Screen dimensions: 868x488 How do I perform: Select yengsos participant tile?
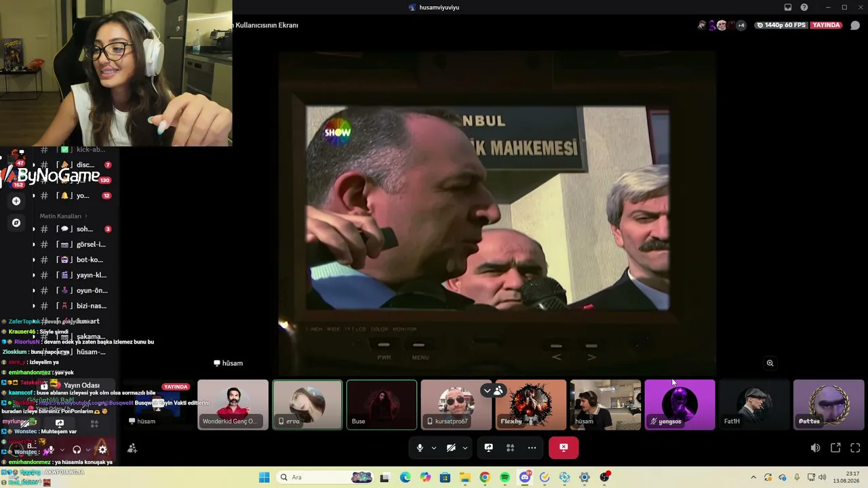pyautogui.click(x=680, y=405)
